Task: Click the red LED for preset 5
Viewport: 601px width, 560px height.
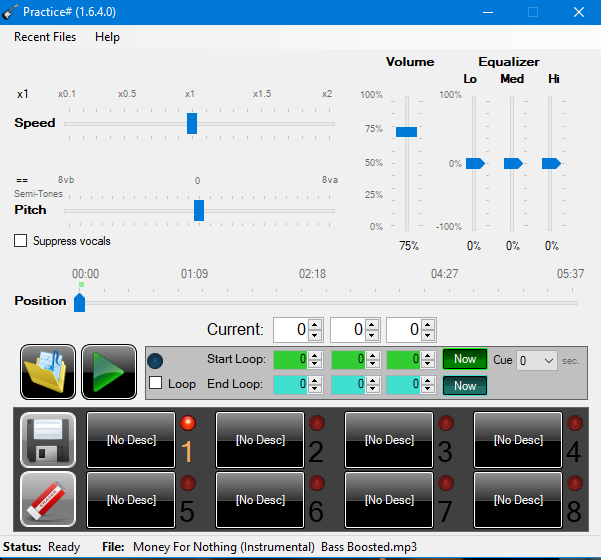Action: coord(188,483)
